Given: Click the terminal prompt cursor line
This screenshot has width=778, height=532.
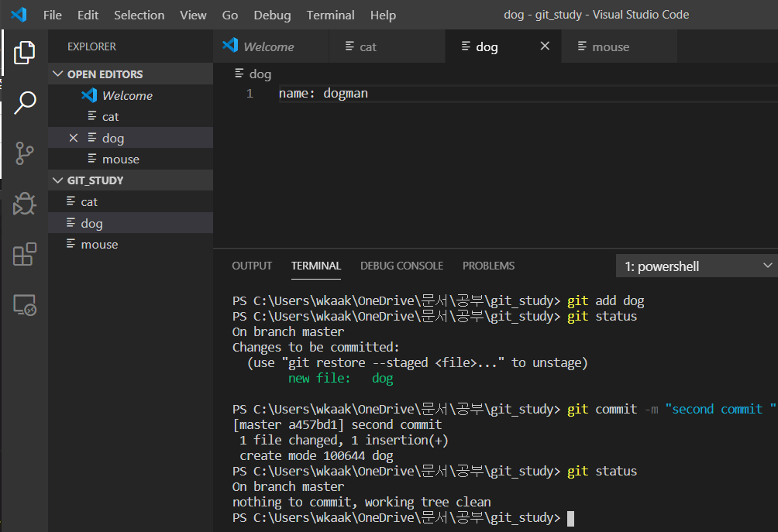Looking at the screenshot, I should (x=404, y=518).
